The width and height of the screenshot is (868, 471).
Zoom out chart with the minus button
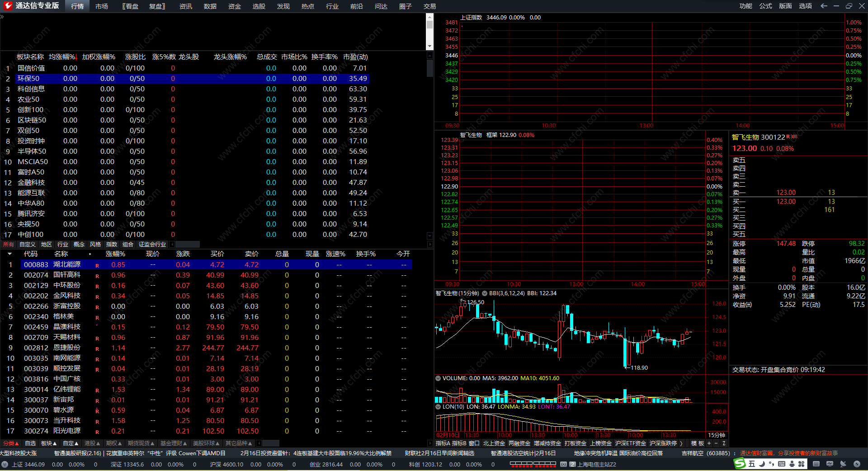coord(716,443)
